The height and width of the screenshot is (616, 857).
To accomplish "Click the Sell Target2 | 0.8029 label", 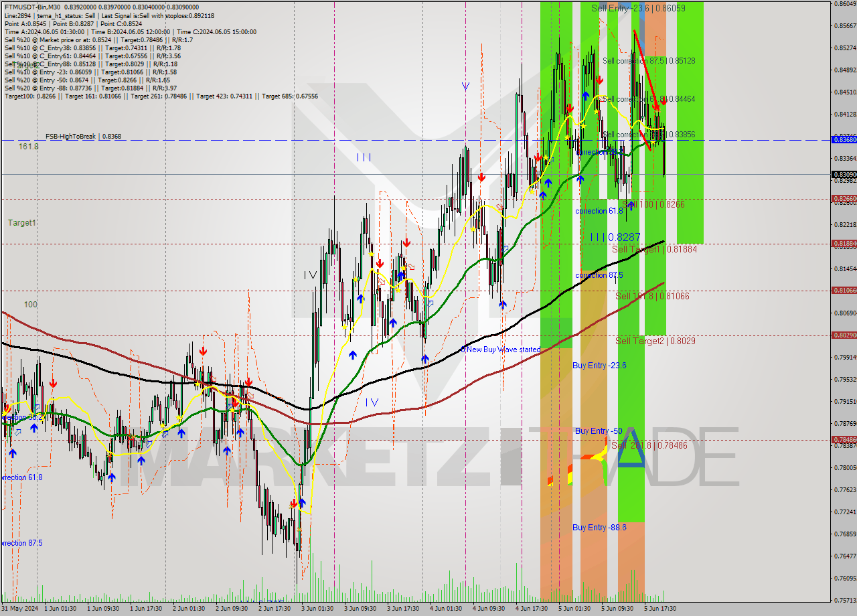I will tap(655, 341).
